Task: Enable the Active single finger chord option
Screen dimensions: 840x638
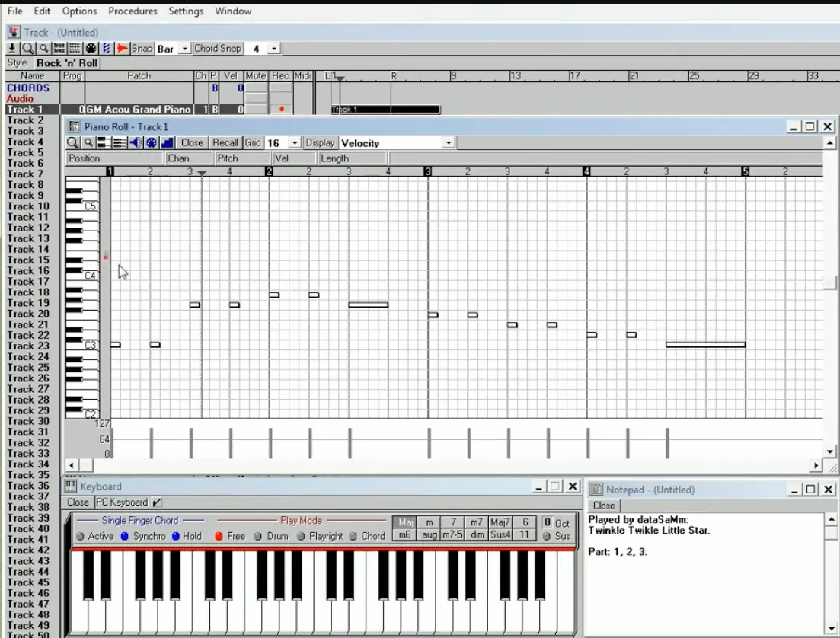Action: click(x=79, y=537)
